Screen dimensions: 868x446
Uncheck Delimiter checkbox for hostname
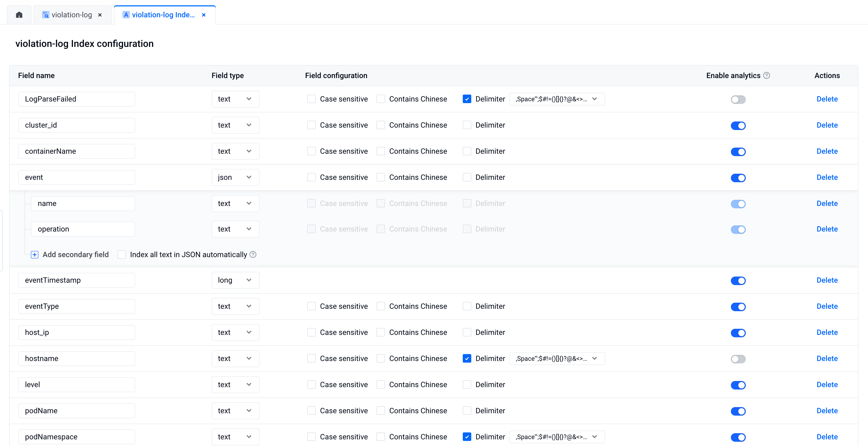click(467, 358)
